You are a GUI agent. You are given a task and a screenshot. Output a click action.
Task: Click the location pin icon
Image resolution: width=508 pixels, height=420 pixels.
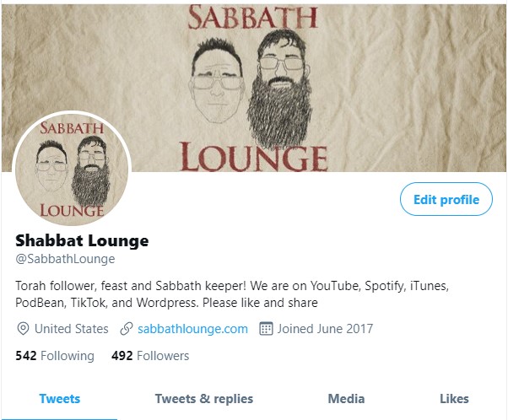(x=23, y=329)
